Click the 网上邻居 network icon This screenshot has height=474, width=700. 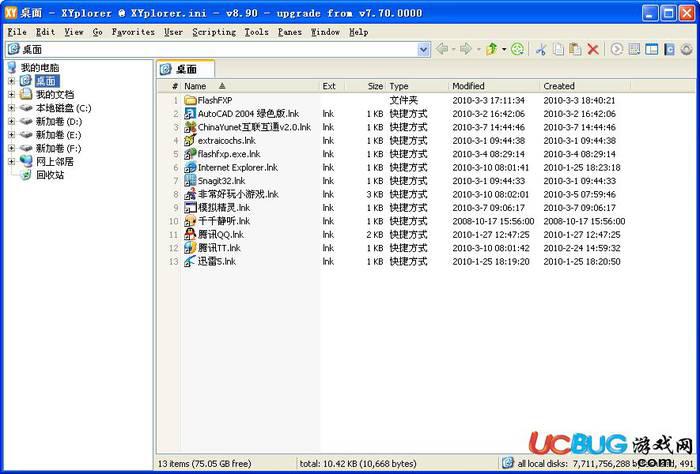coord(26,161)
